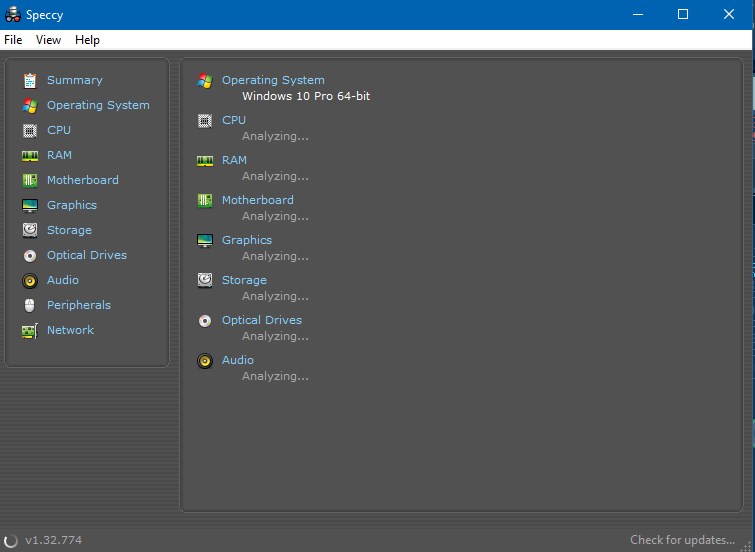This screenshot has width=755, height=552.
Task: Click the Motherboard icon in sidebar
Action: coord(30,181)
